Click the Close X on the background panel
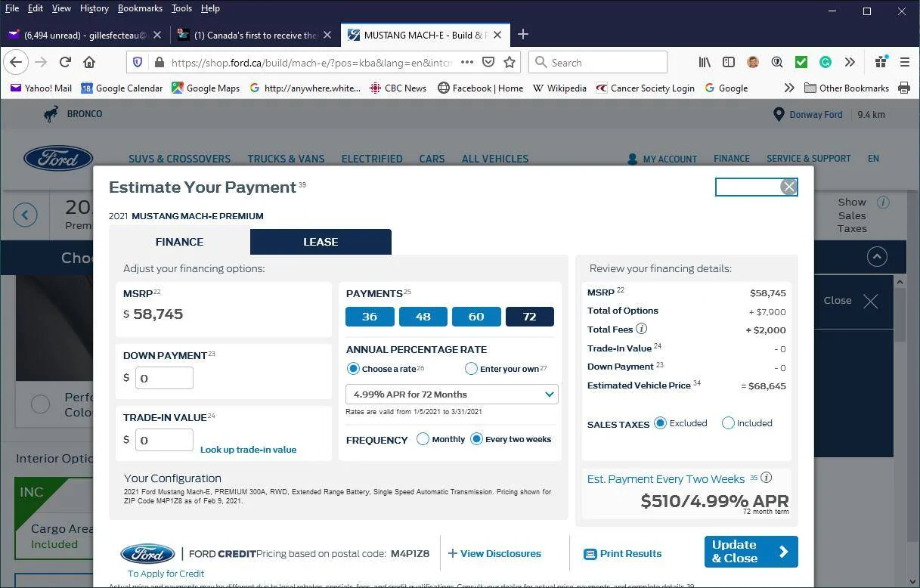Screen dimensions: 920x588 [870, 301]
